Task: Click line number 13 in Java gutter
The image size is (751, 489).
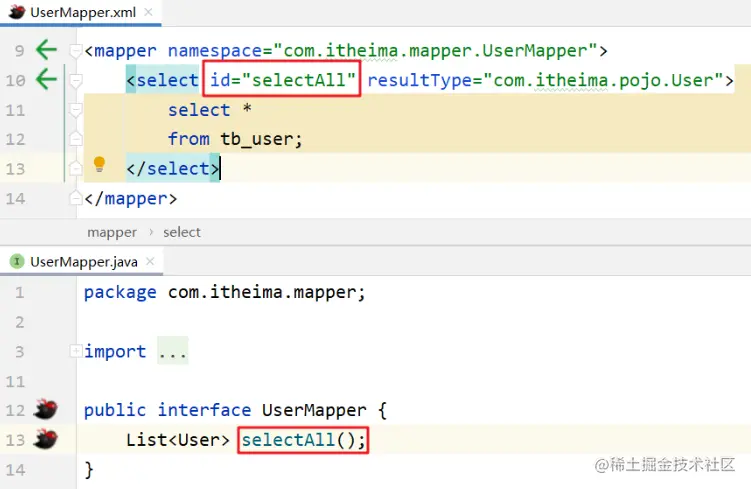Action: [x=15, y=440]
